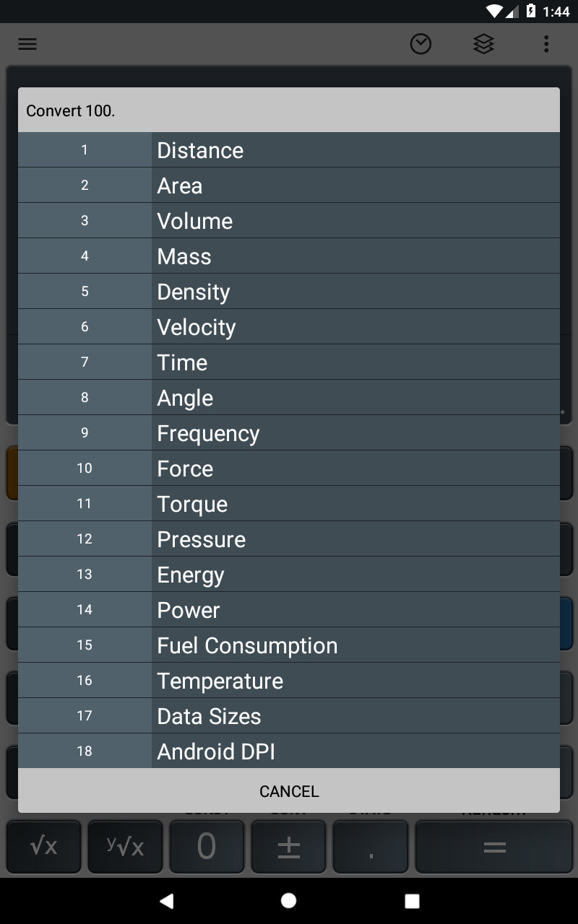Open the three-dot overflow menu
The height and width of the screenshot is (924, 578).
point(546,44)
